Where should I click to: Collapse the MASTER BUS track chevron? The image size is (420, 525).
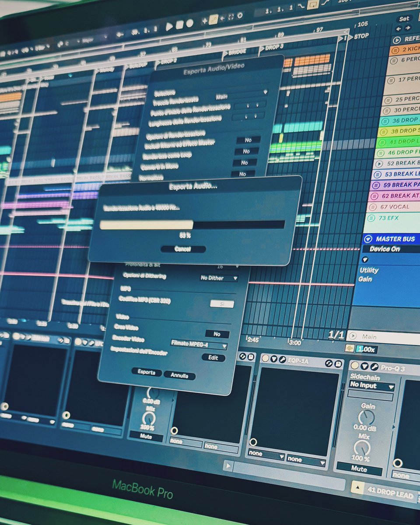click(x=368, y=239)
